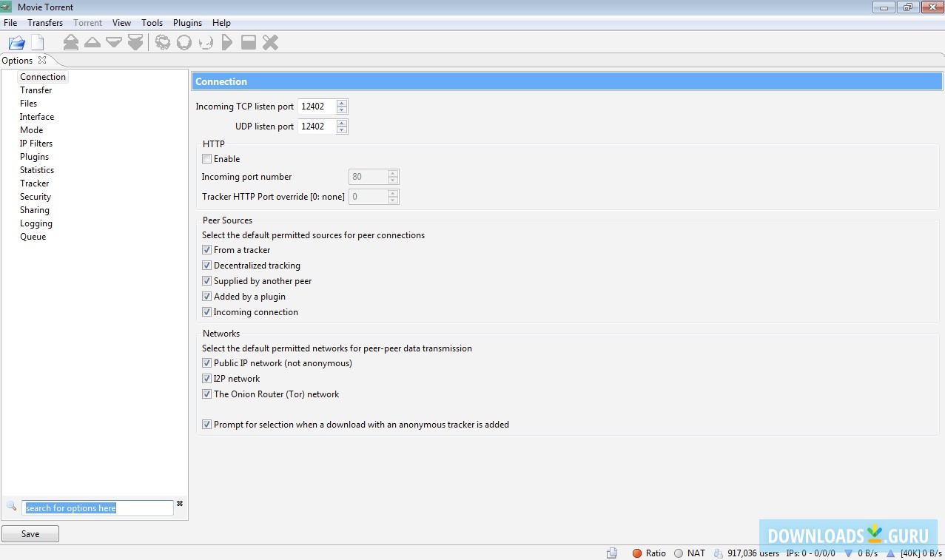945x560 pixels.
Task: Open the Help menu
Action: click(221, 23)
